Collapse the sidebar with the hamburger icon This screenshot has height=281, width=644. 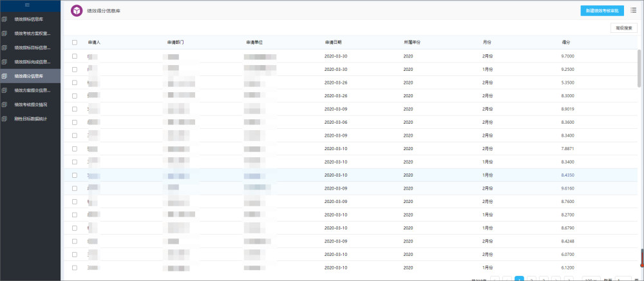click(x=28, y=5)
